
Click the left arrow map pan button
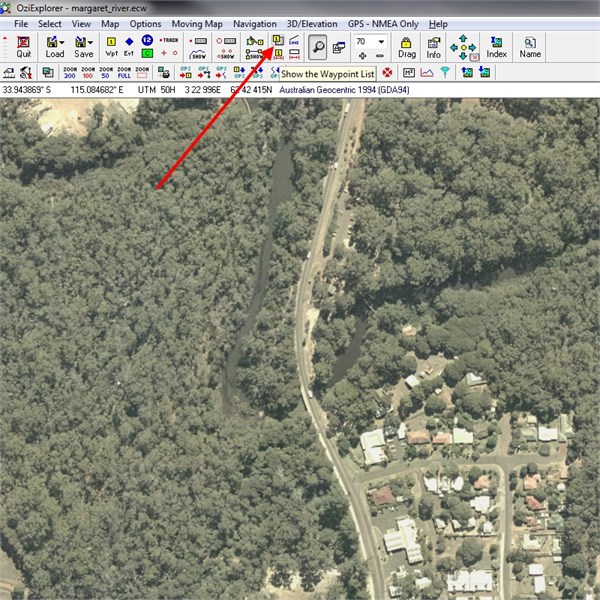454,47
